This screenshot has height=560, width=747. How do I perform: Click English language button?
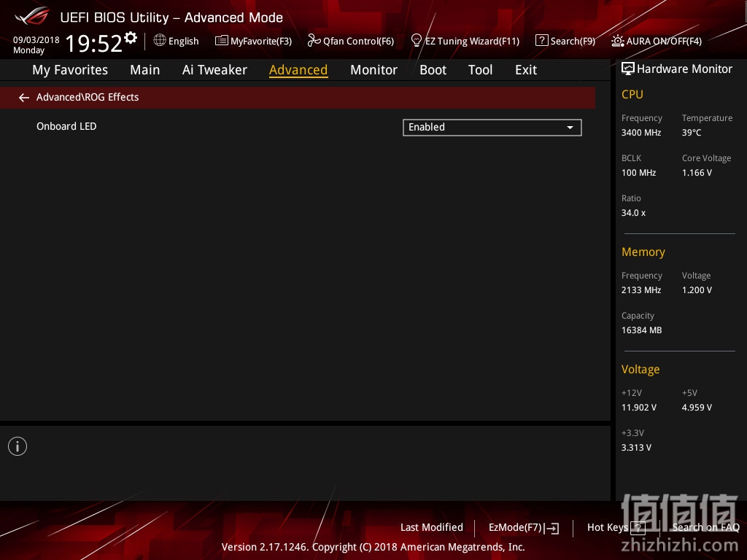click(x=183, y=42)
